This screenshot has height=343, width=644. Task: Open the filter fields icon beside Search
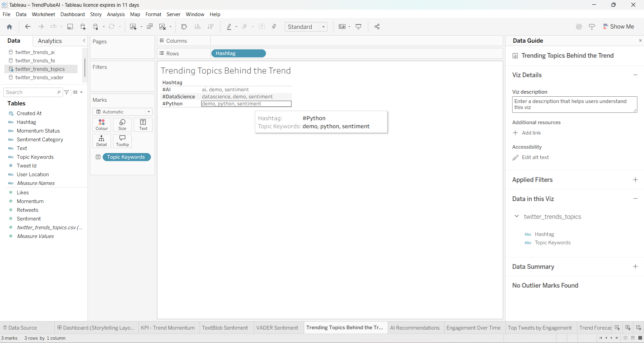(x=67, y=92)
